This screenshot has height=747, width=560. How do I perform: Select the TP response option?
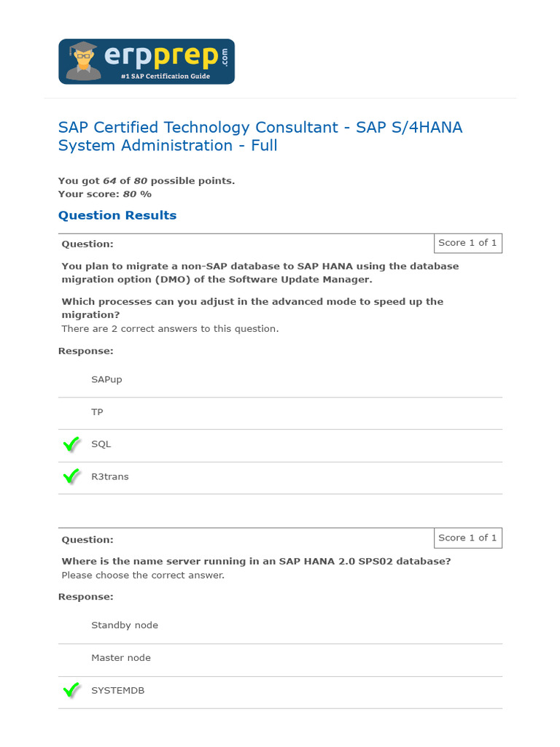pyautogui.click(x=97, y=412)
